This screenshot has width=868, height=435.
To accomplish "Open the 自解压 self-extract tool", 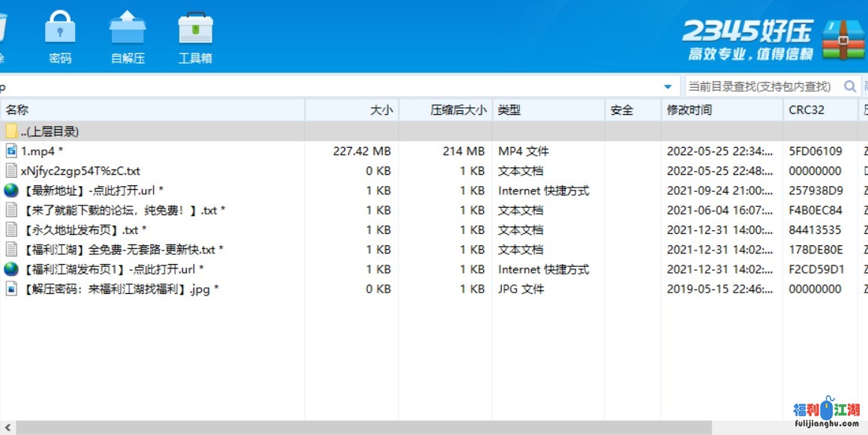I will 128,30.
